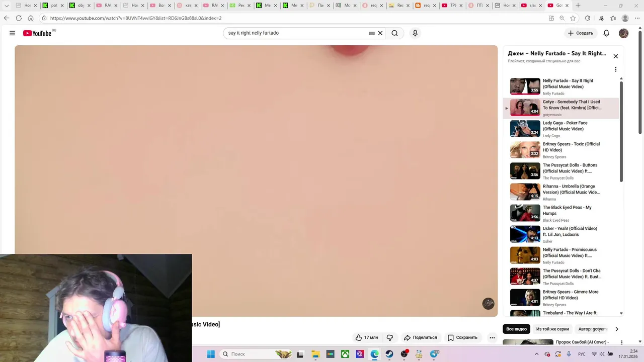
Task: Click the channel watermark on the video
Action: point(488,303)
